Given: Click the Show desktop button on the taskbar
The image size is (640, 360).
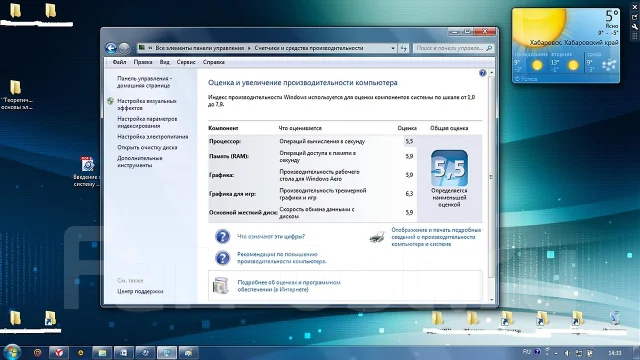Looking at the screenshot, I should [x=637, y=353].
